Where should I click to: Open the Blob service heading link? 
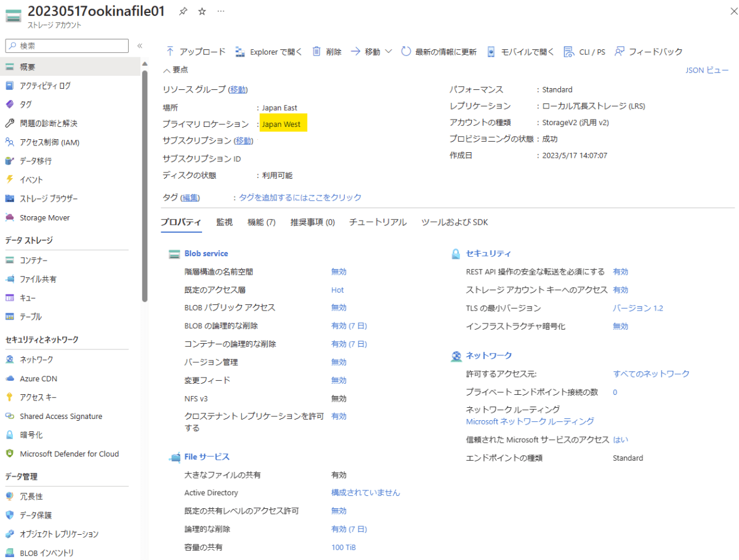[206, 254]
